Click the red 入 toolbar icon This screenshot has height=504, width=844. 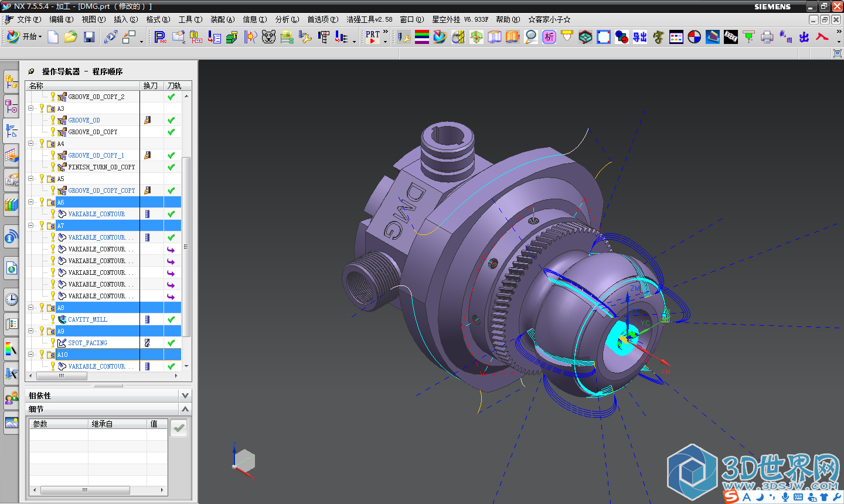pos(822,37)
